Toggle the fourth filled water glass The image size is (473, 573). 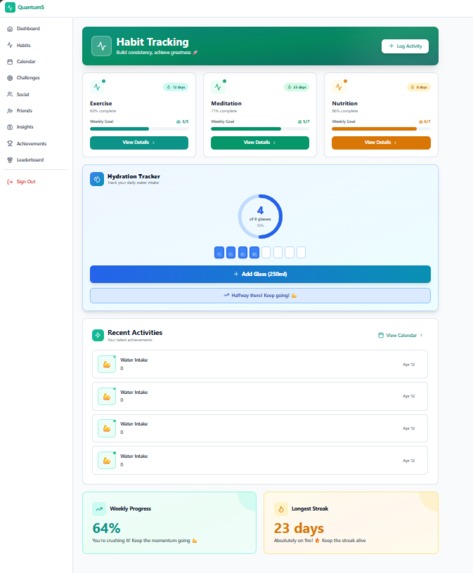pos(254,253)
